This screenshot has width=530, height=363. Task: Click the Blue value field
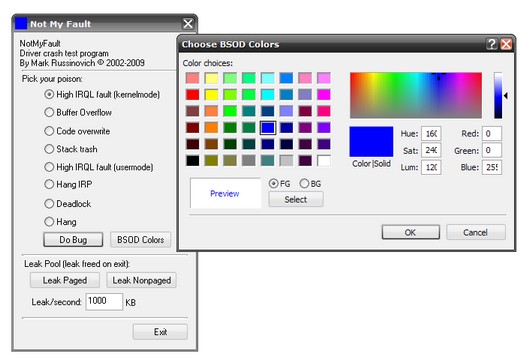(492, 167)
